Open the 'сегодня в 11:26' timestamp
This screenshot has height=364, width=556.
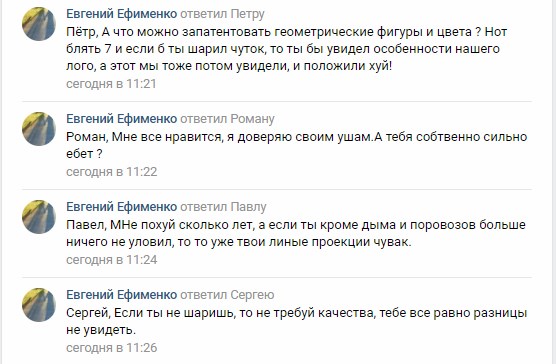(x=112, y=348)
